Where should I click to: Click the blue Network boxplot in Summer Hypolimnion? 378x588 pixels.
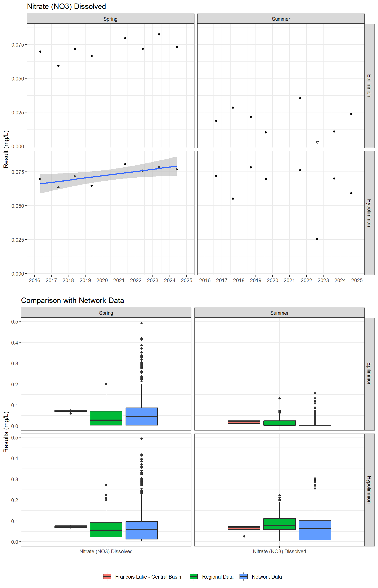[315, 530]
